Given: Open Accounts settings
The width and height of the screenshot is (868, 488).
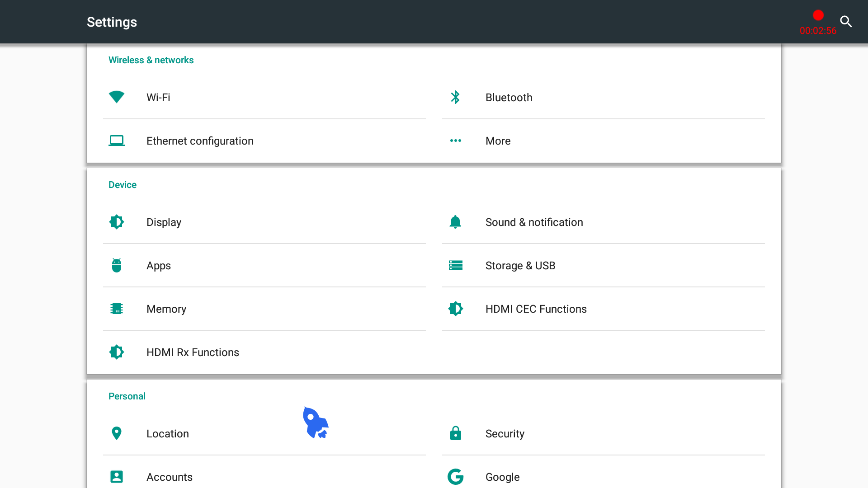Looking at the screenshot, I should [x=169, y=477].
